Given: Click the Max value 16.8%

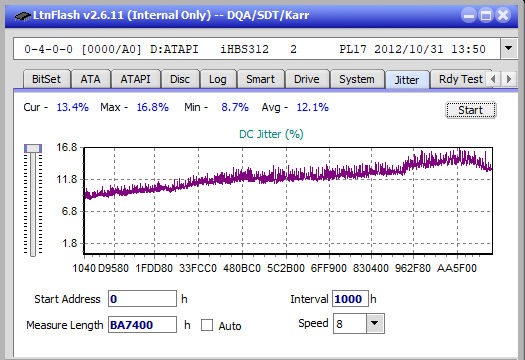Looking at the screenshot, I should tap(153, 107).
